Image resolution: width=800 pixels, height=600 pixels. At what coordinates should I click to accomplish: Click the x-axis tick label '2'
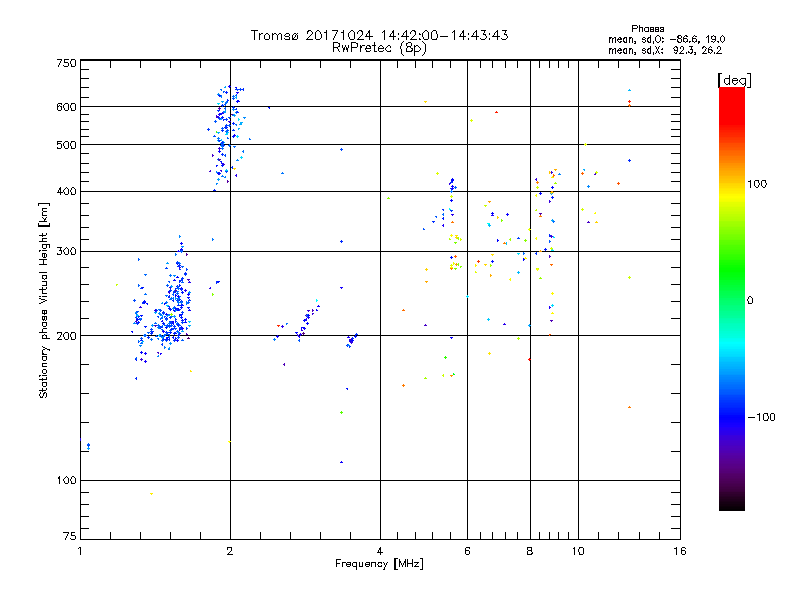pyautogui.click(x=230, y=551)
